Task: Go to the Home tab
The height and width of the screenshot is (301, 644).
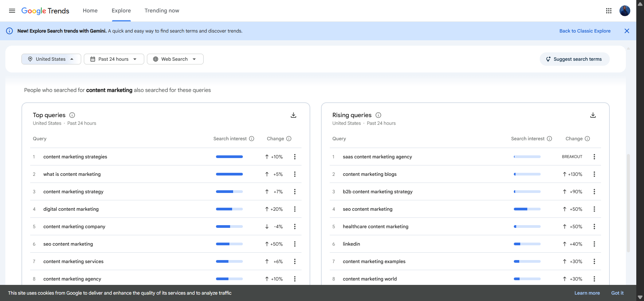Action: pyautogui.click(x=90, y=11)
